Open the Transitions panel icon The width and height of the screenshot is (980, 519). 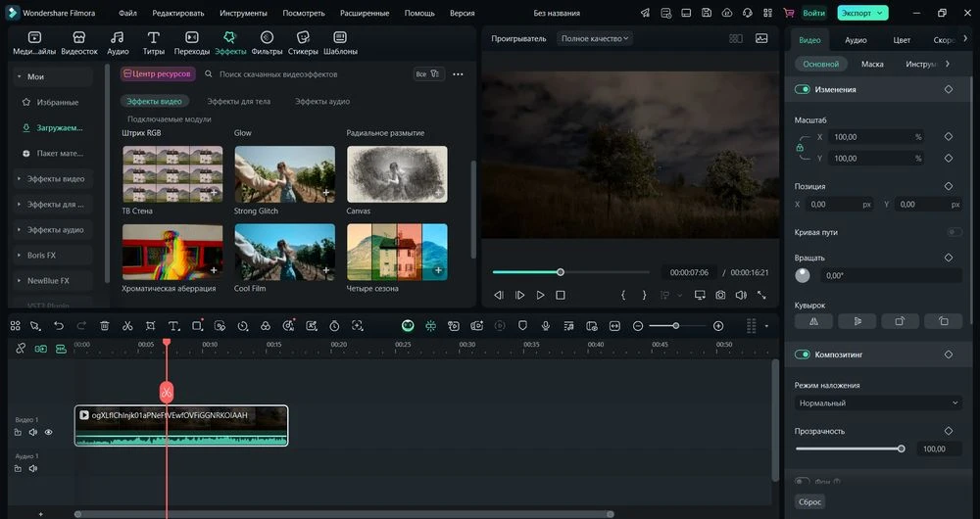coord(192,38)
